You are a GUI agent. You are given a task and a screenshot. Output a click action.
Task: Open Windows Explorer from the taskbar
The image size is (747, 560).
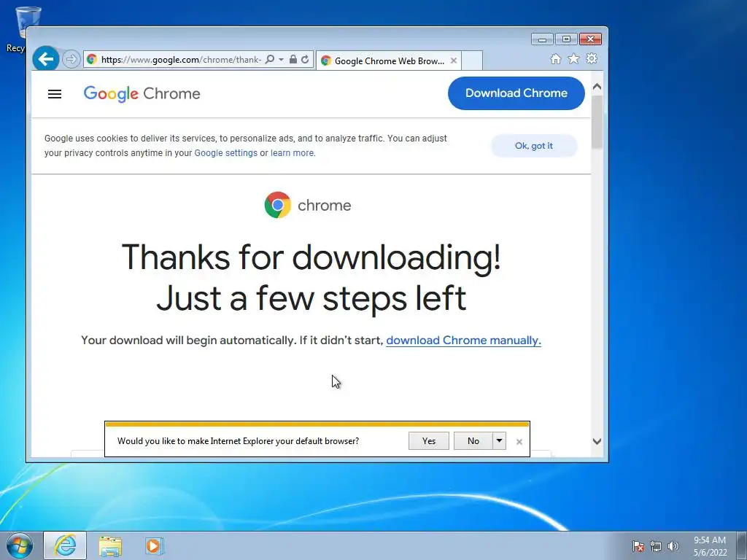(110, 545)
